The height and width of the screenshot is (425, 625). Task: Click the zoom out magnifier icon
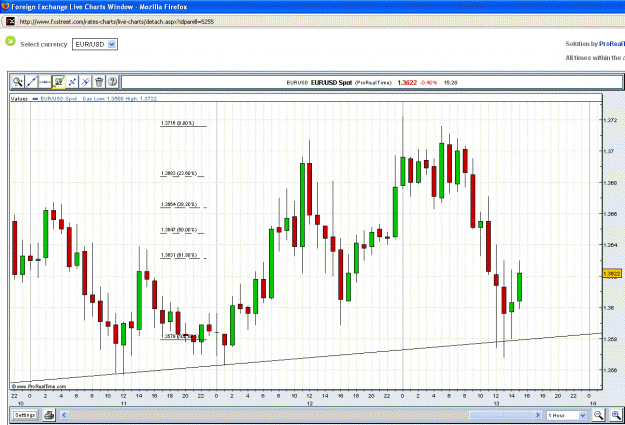599,415
